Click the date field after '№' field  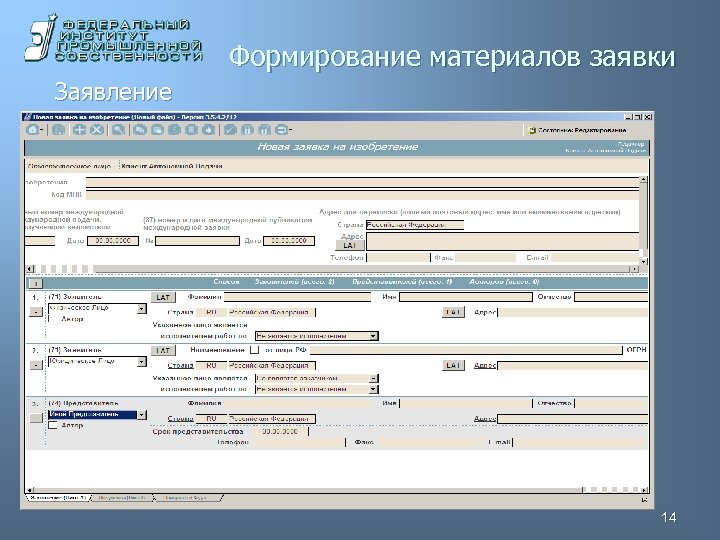(289, 241)
